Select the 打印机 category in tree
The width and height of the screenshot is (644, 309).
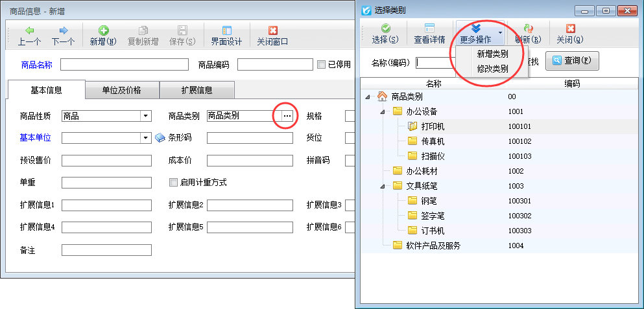pyautogui.click(x=432, y=126)
